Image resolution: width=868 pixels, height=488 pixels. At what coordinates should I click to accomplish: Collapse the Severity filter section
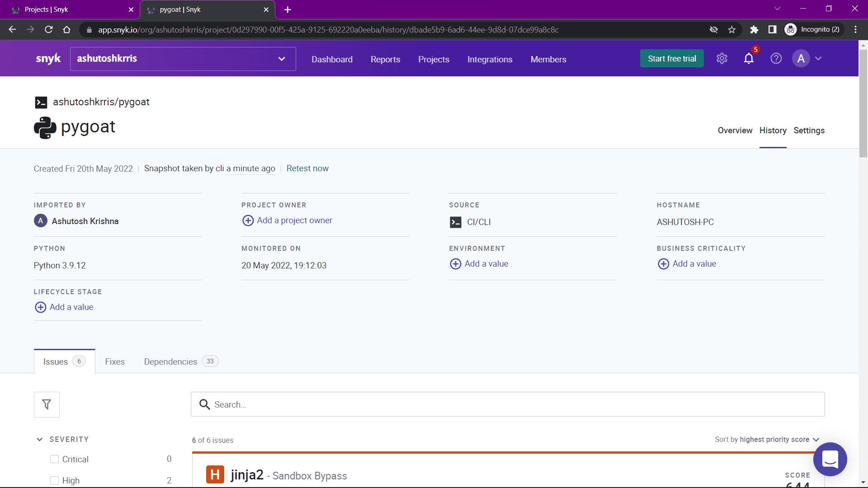tap(39, 440)
